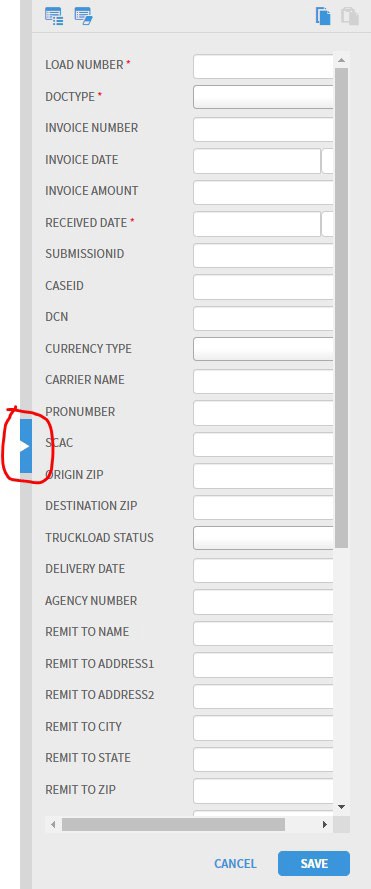Open the CURRENCY TYPE dropdown
371x889 pixels.
[263, 349]
